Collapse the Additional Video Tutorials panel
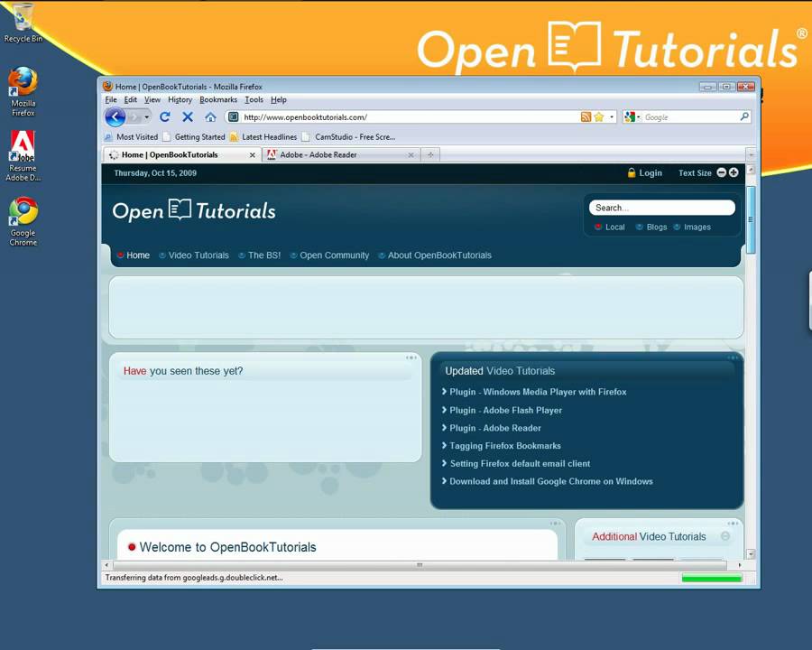812x650 pixels. pos(725,536)
